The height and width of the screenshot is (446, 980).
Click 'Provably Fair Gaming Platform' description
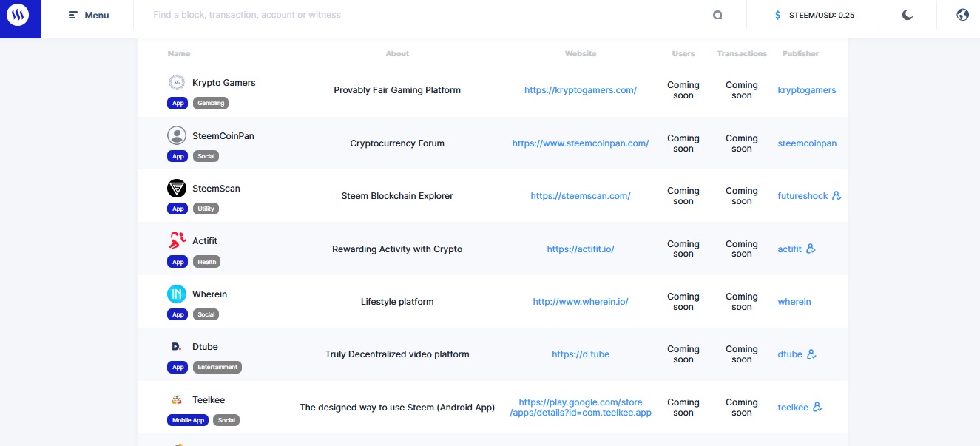(x=397, y=90)
